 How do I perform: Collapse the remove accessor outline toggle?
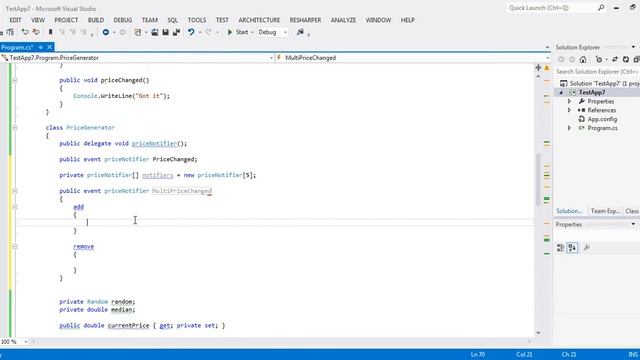coord(15,246)
